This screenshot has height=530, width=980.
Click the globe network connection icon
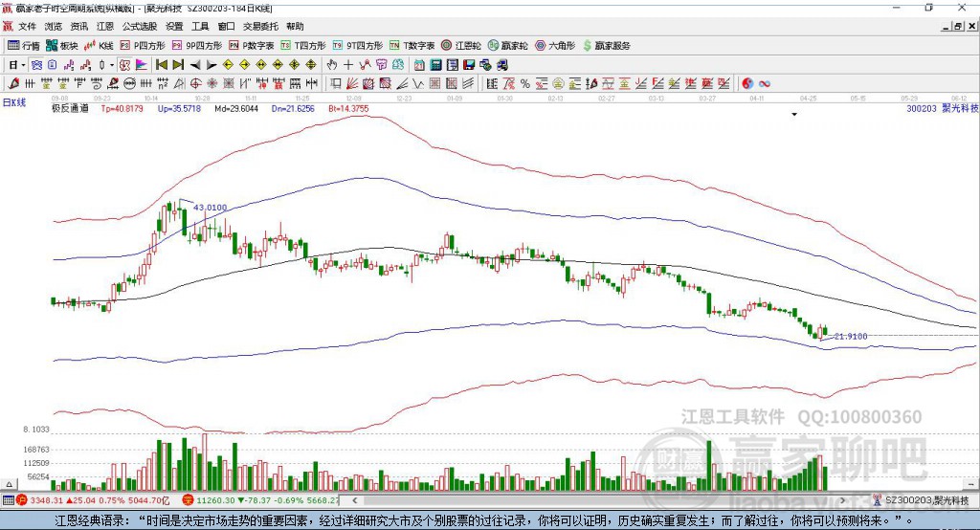point(485,65)
